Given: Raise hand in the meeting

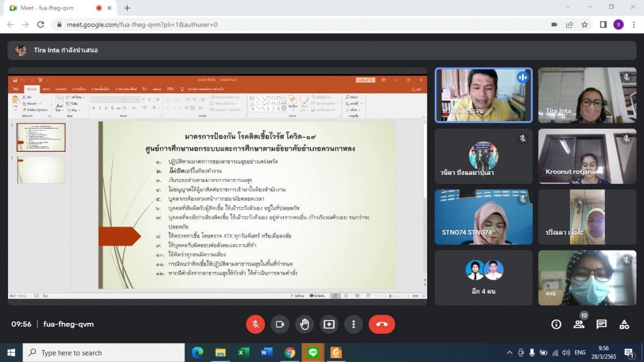Looking at the screenshot, I should (304, 324).
